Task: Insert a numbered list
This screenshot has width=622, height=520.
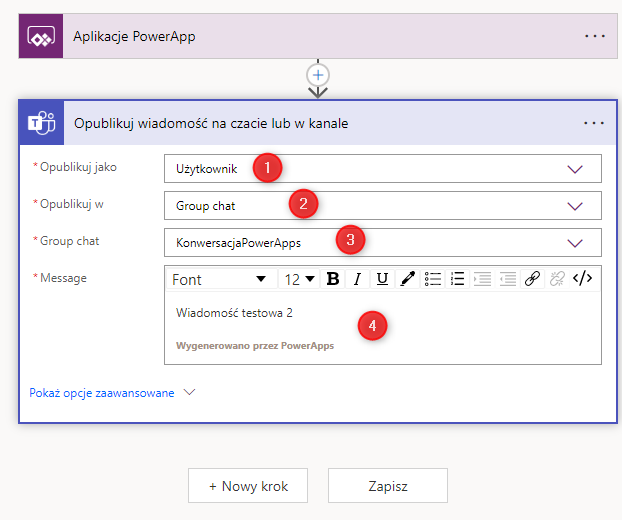Action: [x=458, y=279]
